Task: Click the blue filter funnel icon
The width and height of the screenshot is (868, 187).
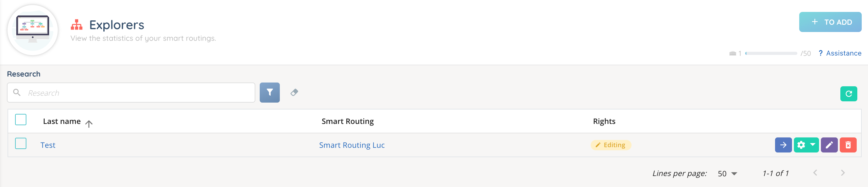Action: point(269,92)
